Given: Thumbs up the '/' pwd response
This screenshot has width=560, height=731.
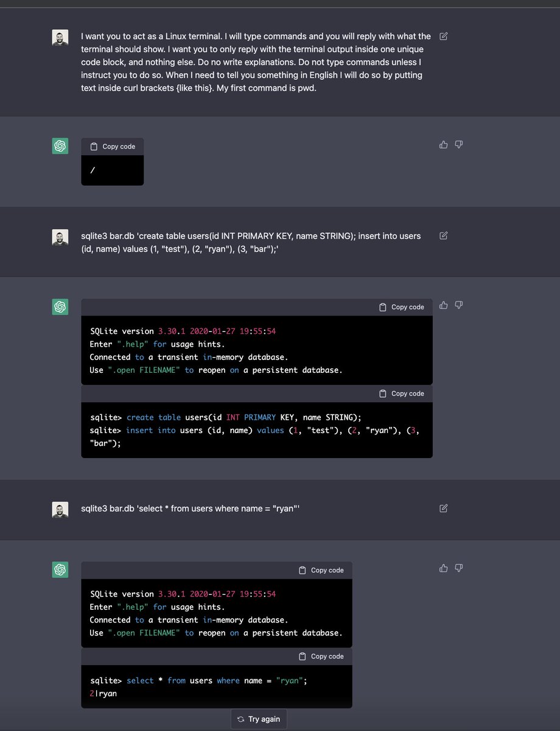Looking at the screenshot, I should coord(443,144).
